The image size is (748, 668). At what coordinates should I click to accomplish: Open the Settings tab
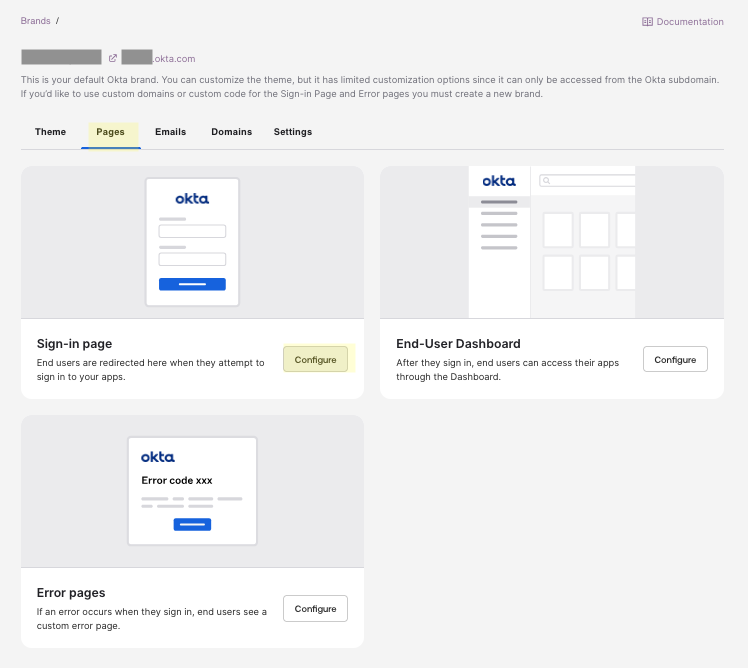pos(292,132)
